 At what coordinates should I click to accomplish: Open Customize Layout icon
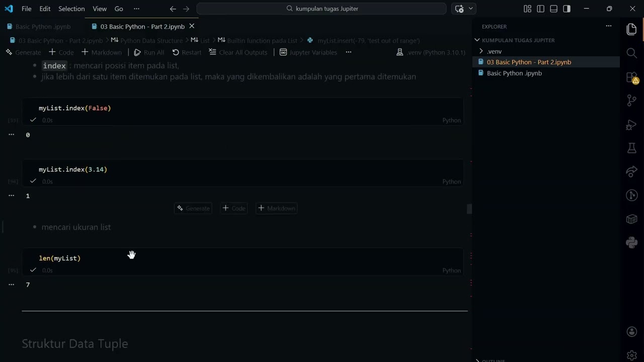click(x=527, y=9)
